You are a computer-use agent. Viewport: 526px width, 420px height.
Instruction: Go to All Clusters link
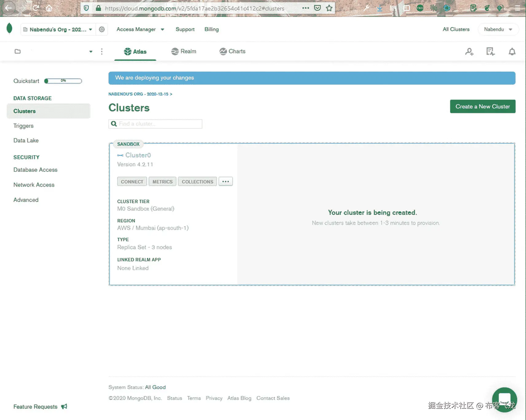pyautogui.click(x=456, y=29)
